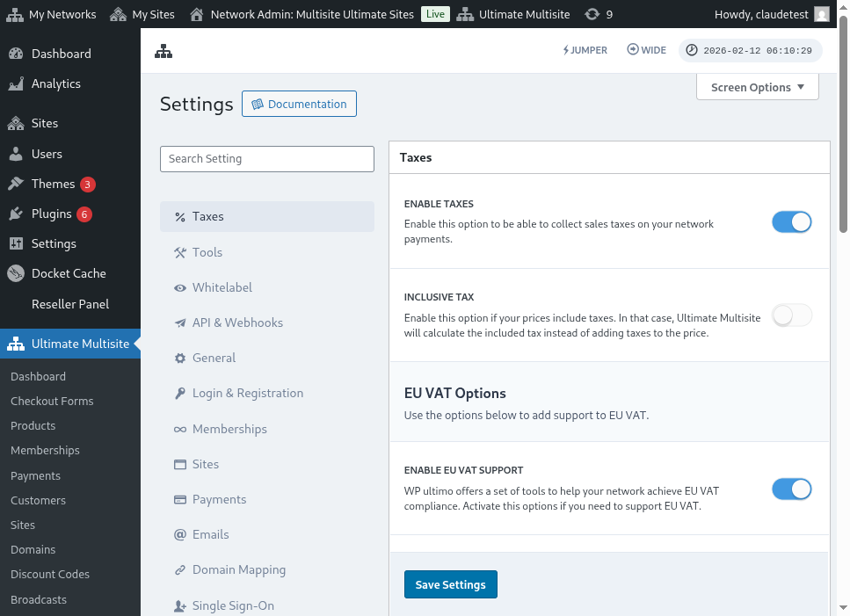The width and height of the screenshot is (850, 616).
Task: Click the updates refresh icon showing 9
Action: (x=592, y=15)
